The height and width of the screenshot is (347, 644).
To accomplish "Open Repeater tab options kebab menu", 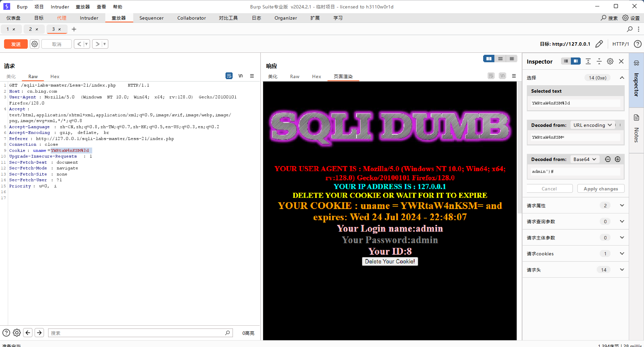I will click(x=639, y=29).
